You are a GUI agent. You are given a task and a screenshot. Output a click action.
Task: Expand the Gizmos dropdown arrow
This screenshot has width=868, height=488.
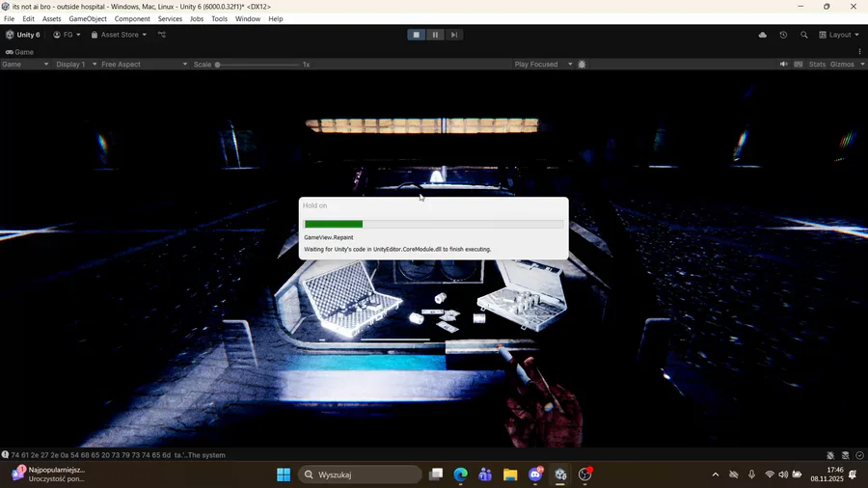coord(862,65)
